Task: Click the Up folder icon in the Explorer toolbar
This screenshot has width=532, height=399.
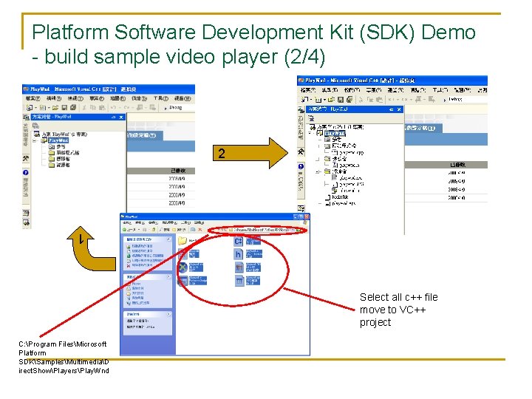Action: click(154, 230)
